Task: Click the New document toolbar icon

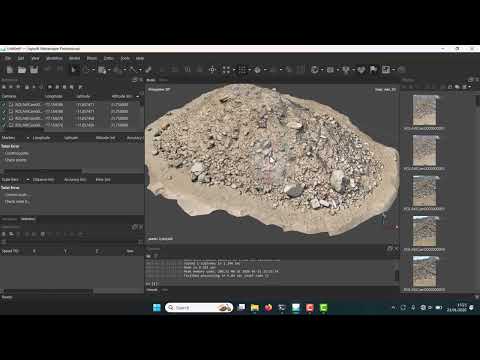Action: (x=10, y=69)
